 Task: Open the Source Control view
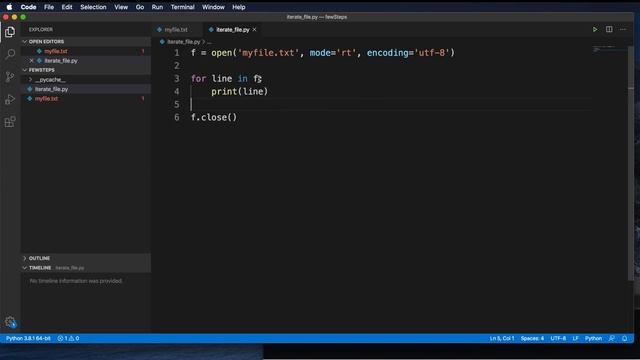click(x=10, y=76)
